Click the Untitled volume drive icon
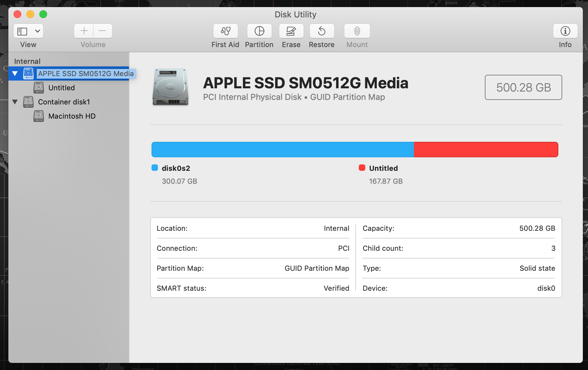Image resolution: width=588 pixels, height=370 pixels. (x=39, y=88)
